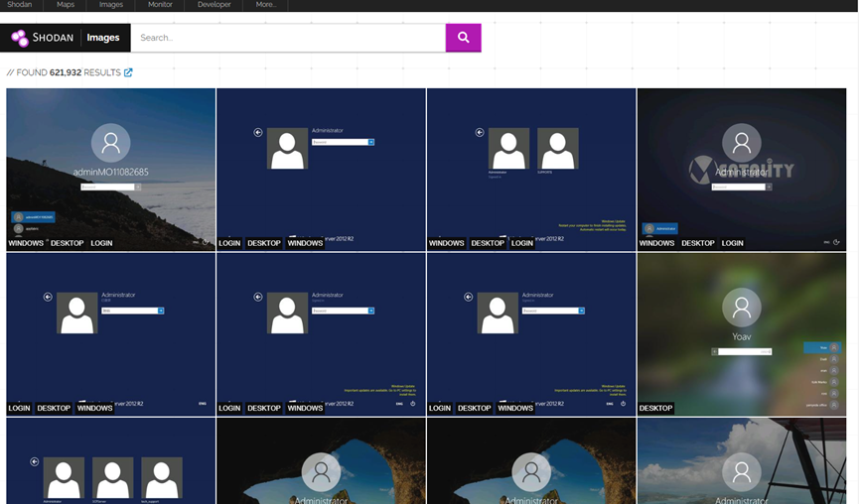Click WINDOWS tag on two-avatar thumbnail
The height and width of the screenshot is (504, 859).
point(447,243)
